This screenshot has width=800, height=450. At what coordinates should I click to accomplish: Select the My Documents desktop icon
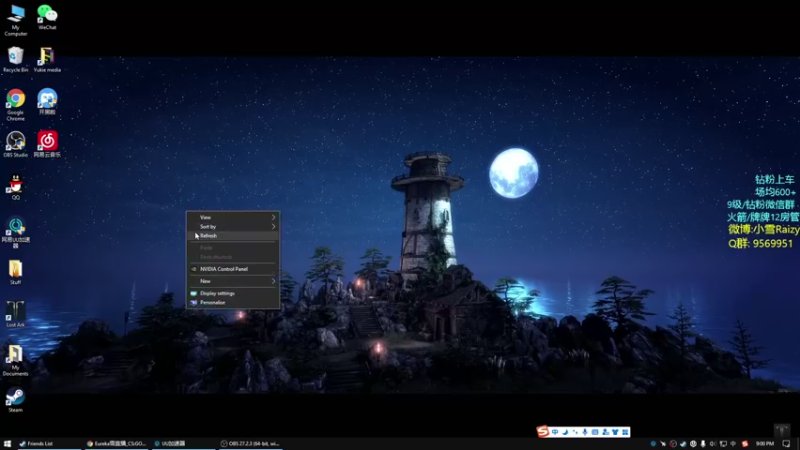pos(16,360)
